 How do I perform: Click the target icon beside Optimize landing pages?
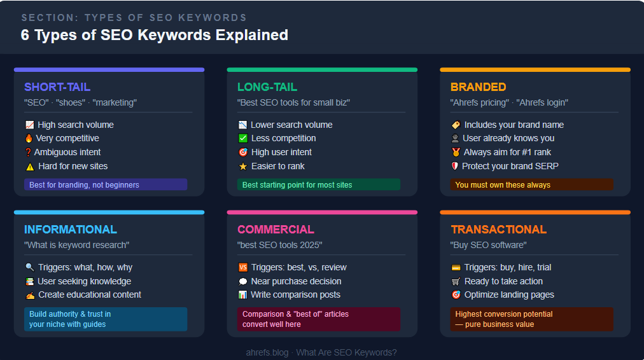click(x=456, y=294)
